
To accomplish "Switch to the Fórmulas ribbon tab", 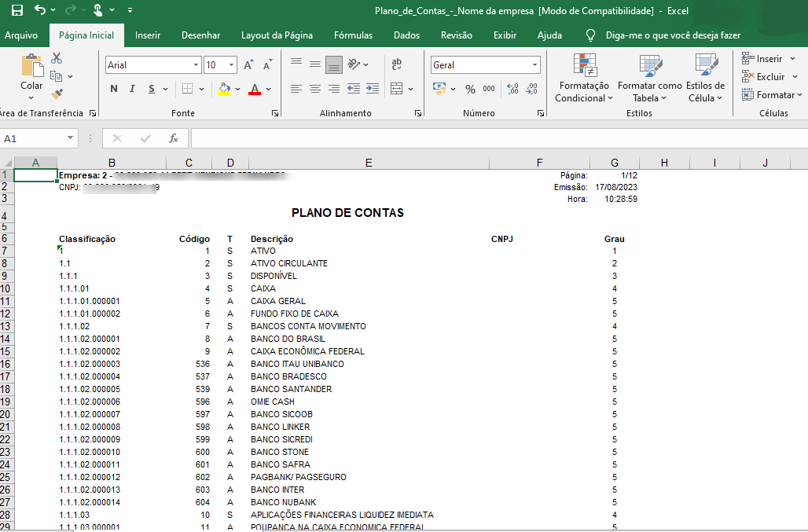I will [353, 35].
